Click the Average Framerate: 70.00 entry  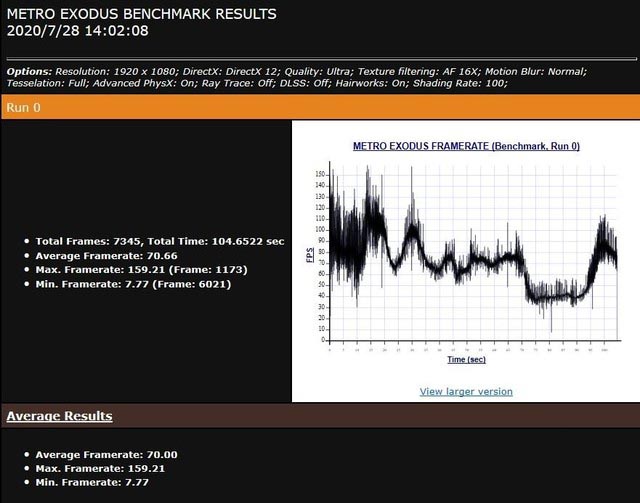click(x=106, y=454)
